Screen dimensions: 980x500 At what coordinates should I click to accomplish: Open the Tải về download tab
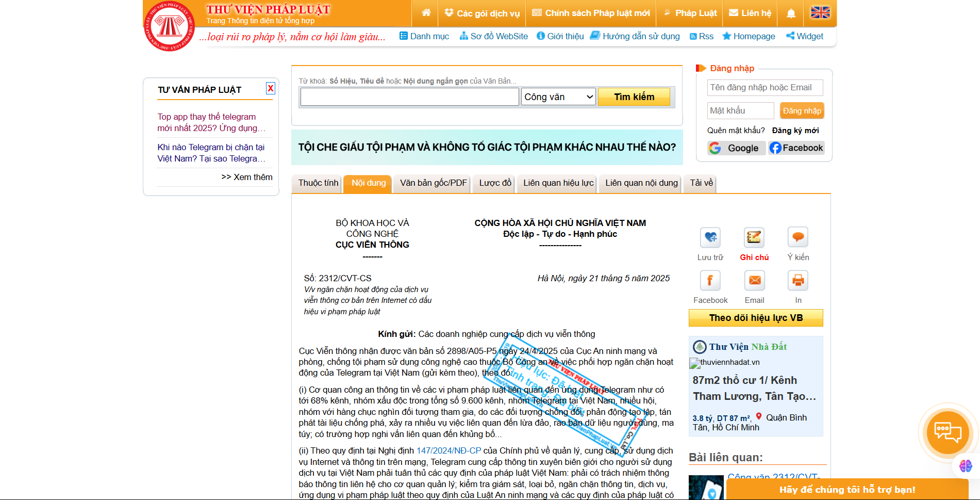(x=701, y=183)
